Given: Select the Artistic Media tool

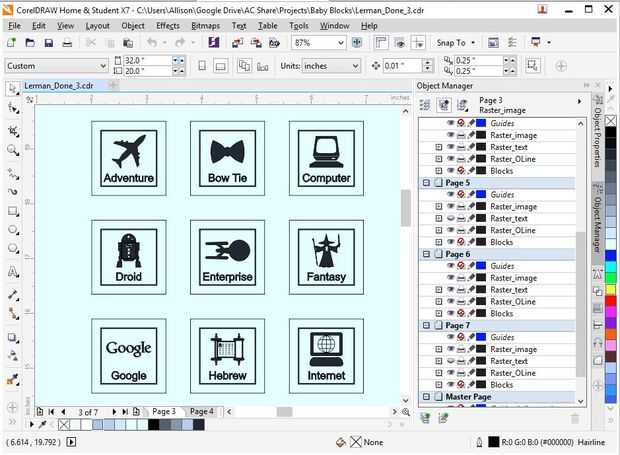Looking at the screenshot, I should [13, 192].
